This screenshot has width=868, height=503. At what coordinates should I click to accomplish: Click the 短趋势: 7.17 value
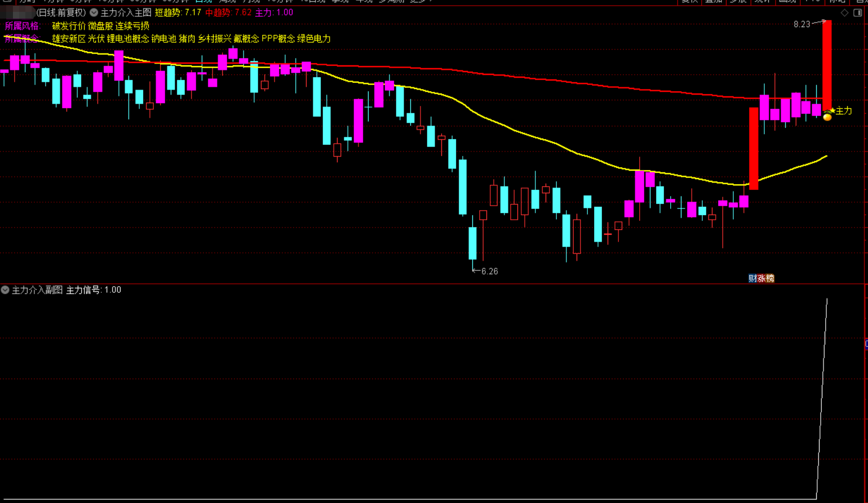coord(178,12)
